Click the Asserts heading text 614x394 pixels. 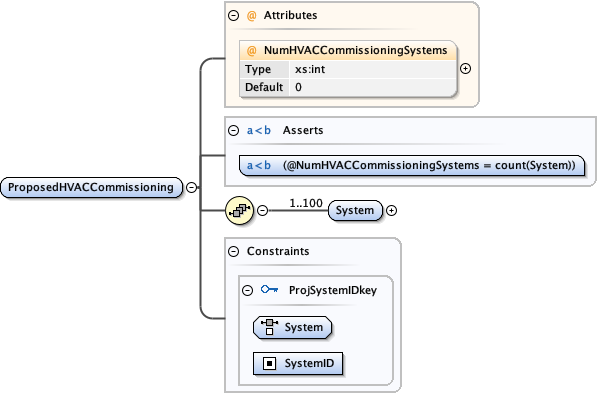[x=303, y=130]
